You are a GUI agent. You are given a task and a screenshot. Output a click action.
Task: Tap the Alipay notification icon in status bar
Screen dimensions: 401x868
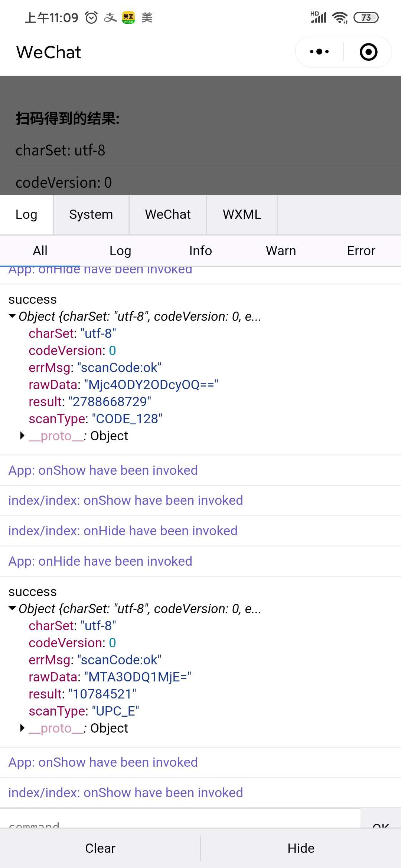(x=110, y=17)
